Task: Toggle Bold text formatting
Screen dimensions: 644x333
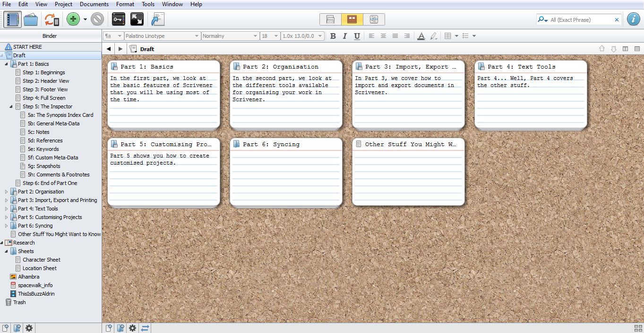Action: pos(333,36)
